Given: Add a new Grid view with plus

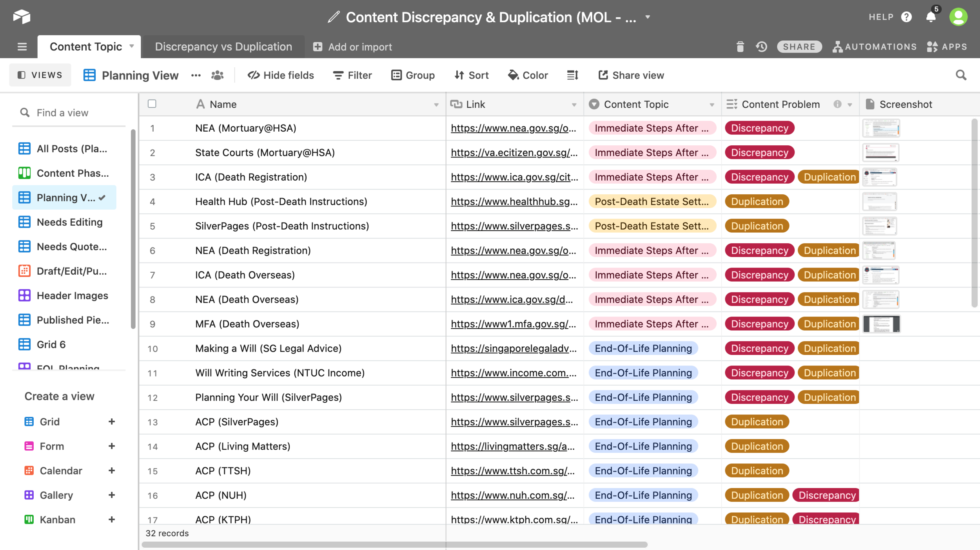Looking at the screenshot, I should [111, 422].
